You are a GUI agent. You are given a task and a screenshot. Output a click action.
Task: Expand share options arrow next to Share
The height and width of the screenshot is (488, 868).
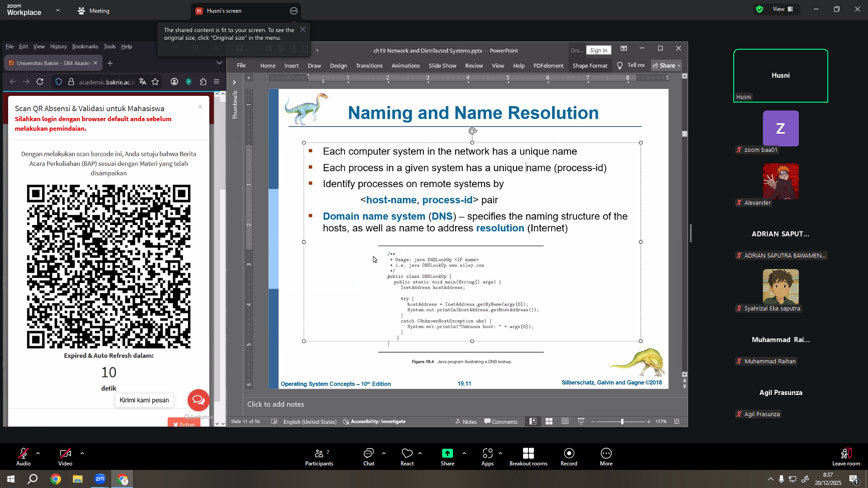[464, 453]
